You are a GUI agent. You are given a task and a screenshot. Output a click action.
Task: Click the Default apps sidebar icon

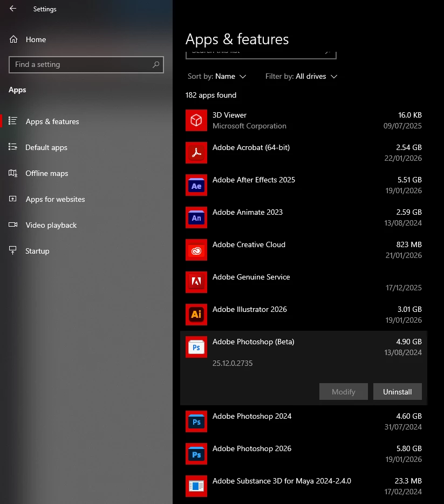pyautogui.click(x=12, y=147)
